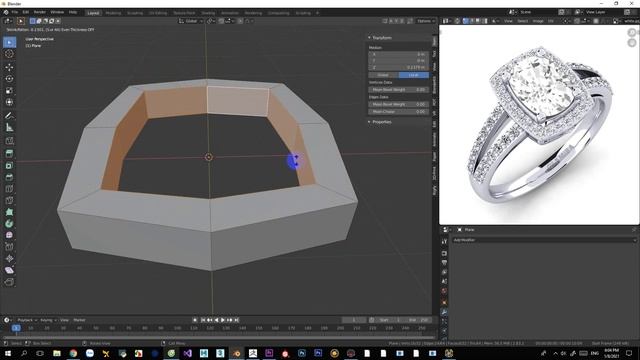This screenshot has width=640, height=360.
Task: Click the Median Z value field
Action: 398,67
